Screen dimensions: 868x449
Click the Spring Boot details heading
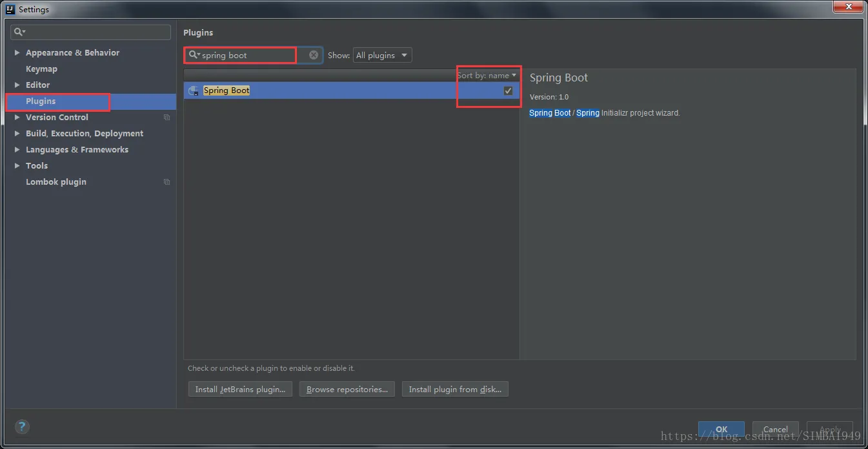[559, 78]
